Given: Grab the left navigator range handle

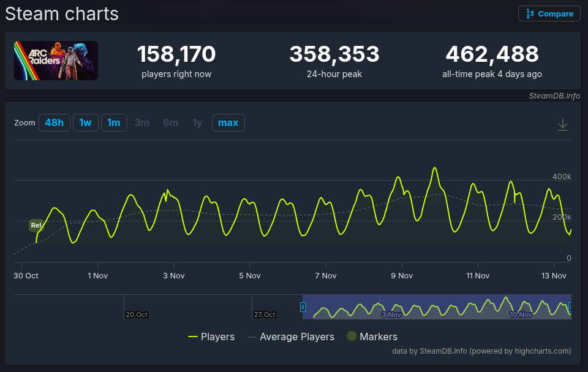Looking at the screenshot, I should coord(303,307).
